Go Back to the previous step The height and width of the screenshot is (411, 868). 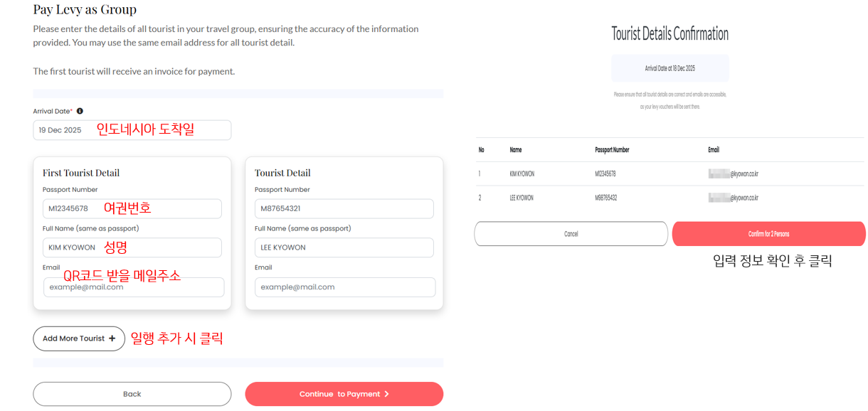tap(132, 394)
